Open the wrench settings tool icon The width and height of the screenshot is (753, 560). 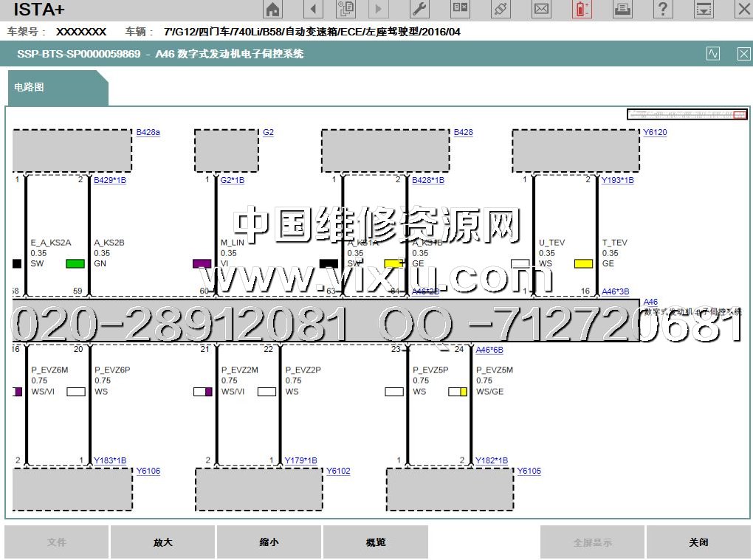pyautogui.click(x=419, y=10)
